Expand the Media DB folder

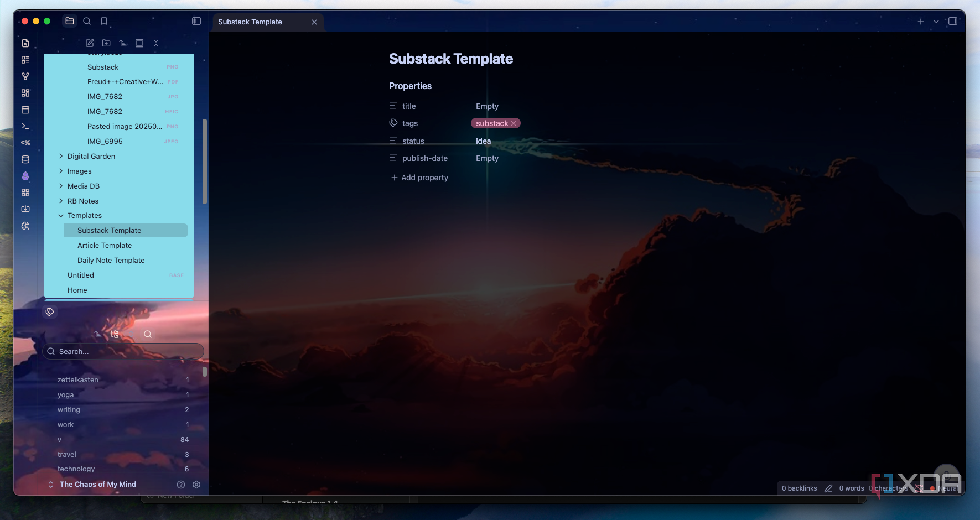(x=61, y=186)
